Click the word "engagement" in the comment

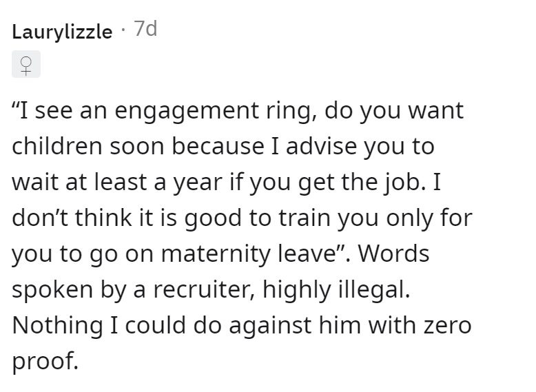(x=187, y=112)
